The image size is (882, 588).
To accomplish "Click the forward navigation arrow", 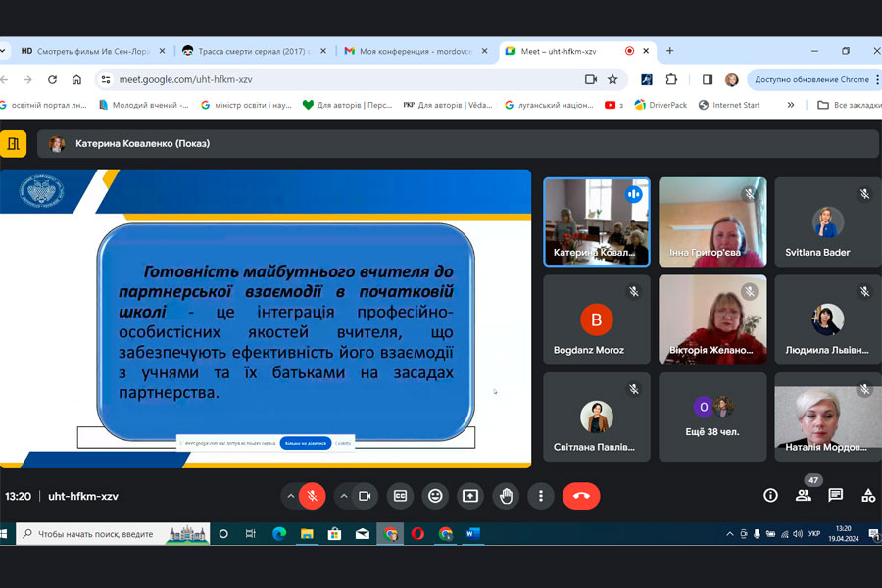I will [27, 80].
